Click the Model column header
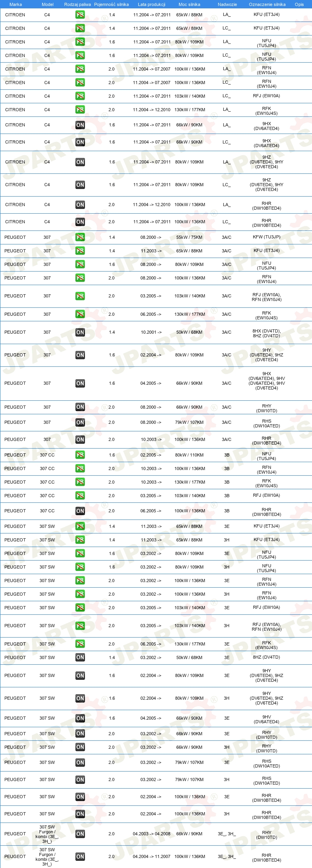Screen dimensions: 312x868 pos(47,4)
